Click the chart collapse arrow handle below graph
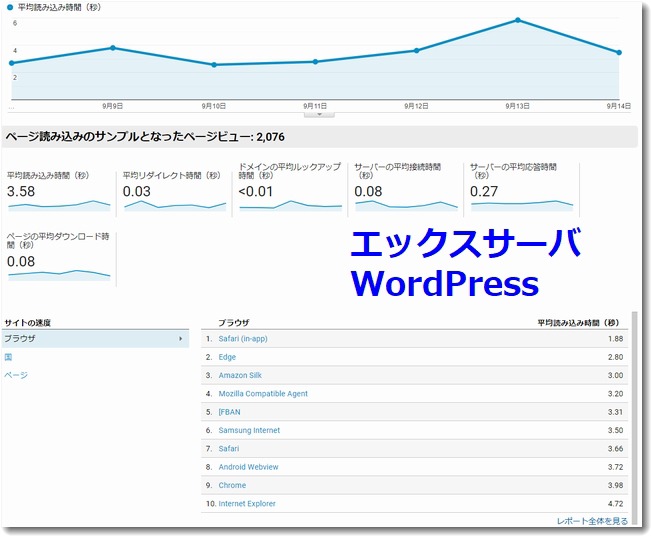The width and height of the screenshot is (651, 536). click(319, 114)
